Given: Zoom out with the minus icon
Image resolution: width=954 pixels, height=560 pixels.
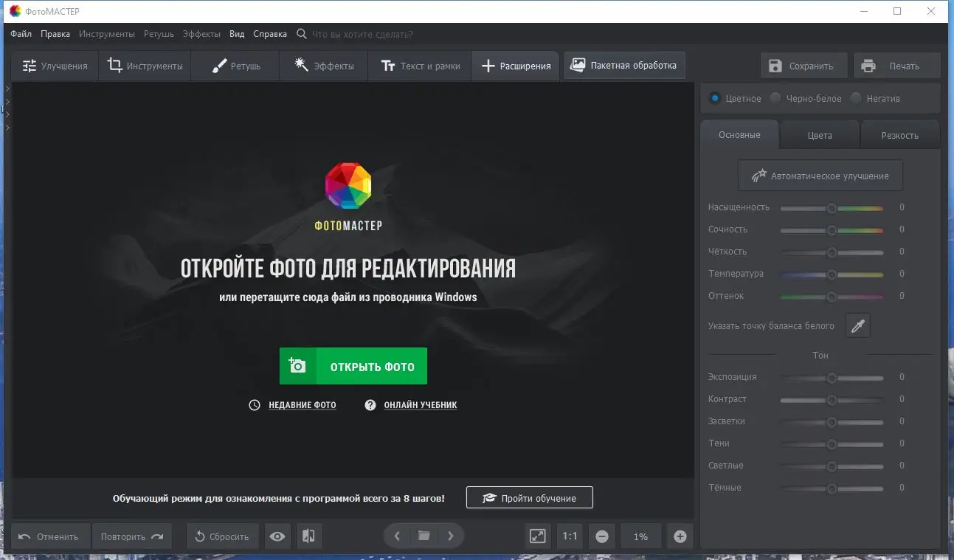Looking at the screenshot, I should (601, 536).
